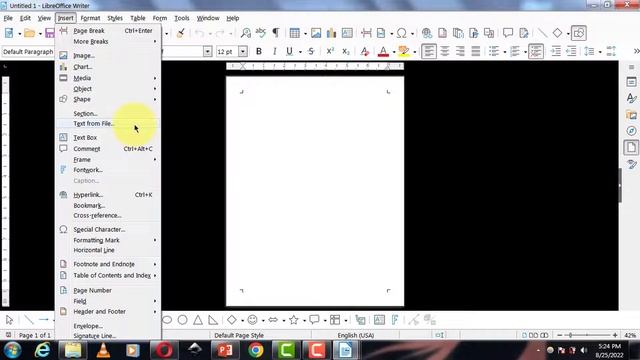
Task: Expand the Header and Footer submenu
Action: [108, 311]
